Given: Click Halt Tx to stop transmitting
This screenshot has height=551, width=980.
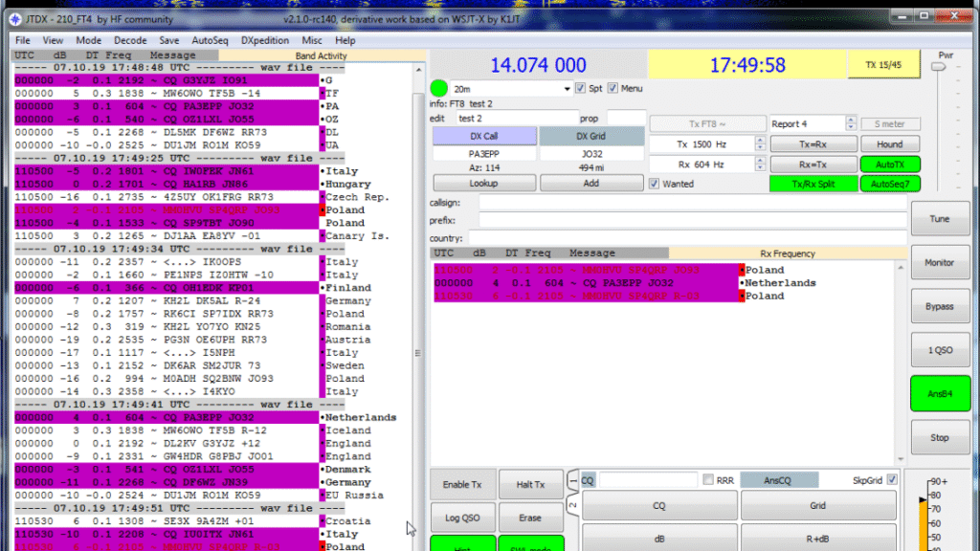Looking at the screenshot, I should [531, 484].
